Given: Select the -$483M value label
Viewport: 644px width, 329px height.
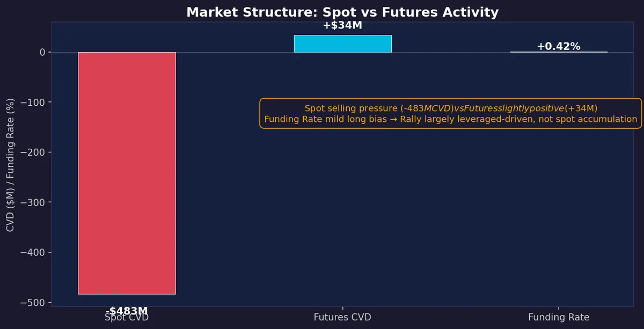Looking at the screenshot, I should (x=127, y=311).
